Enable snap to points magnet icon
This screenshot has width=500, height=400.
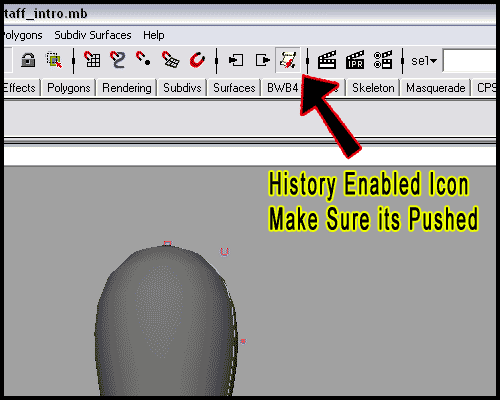143,59
